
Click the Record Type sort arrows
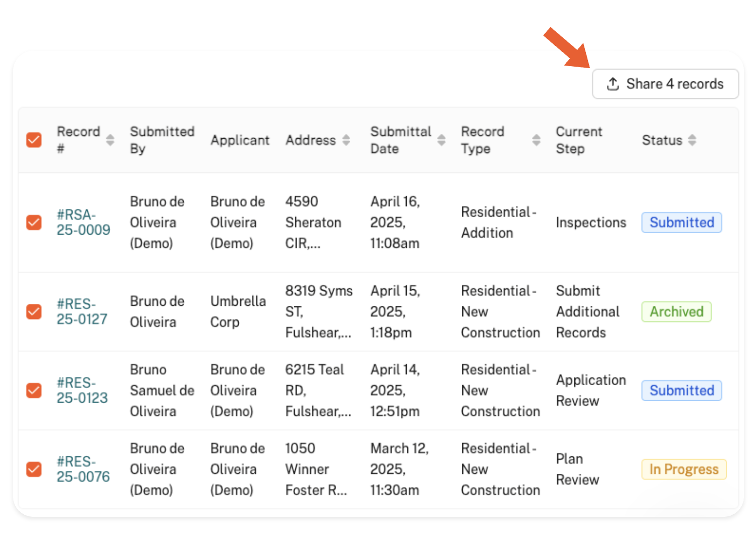click(x=536, y=140)
